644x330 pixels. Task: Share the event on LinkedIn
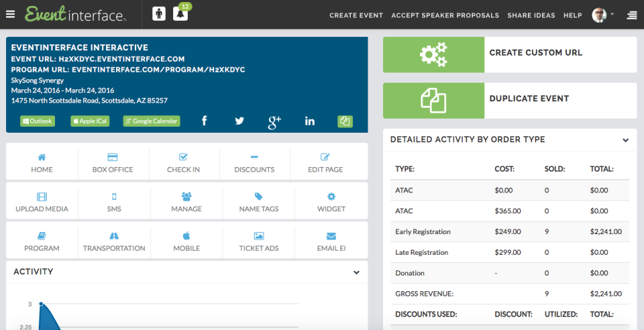pos(310,121)
